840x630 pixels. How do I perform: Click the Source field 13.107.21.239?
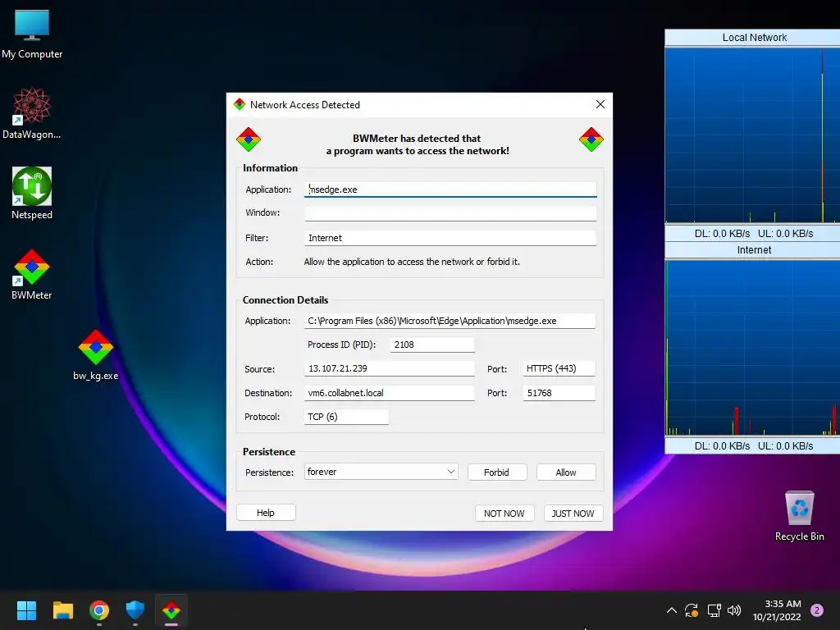[389, 368]
